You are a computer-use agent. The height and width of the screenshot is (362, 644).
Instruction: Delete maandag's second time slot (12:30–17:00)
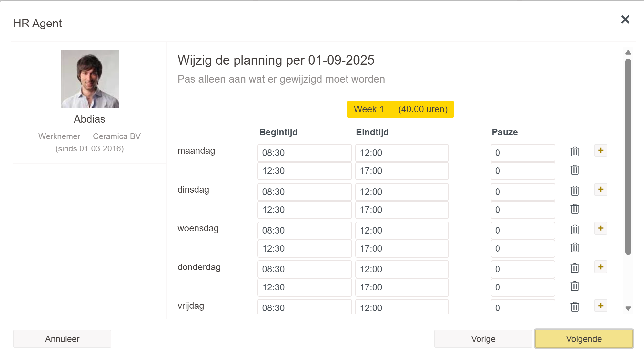click(x=575, y=170)
